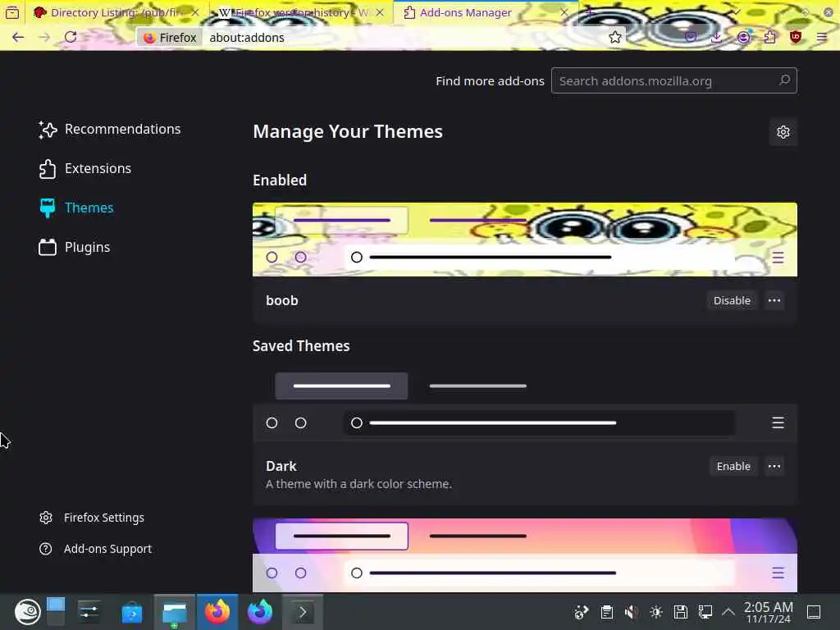Click the Firefox identity badge in address bar

point(169,37)
